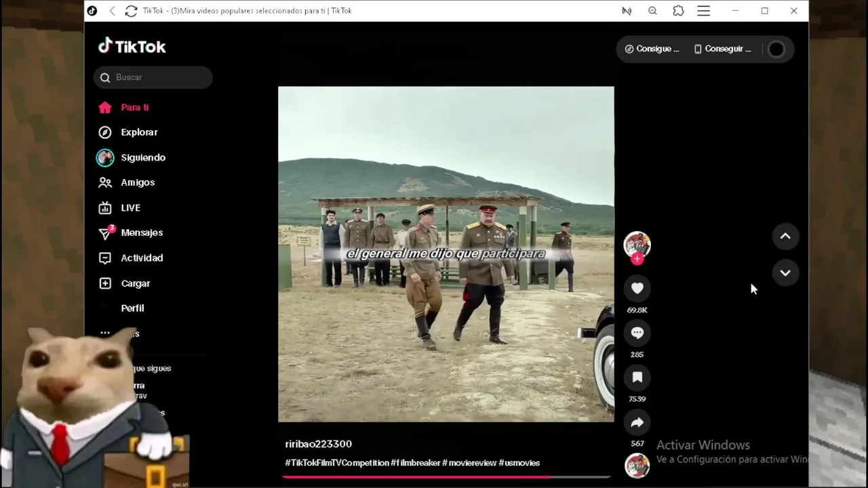
Task: Click the LIVE label
Action: [x=131, y=207]
